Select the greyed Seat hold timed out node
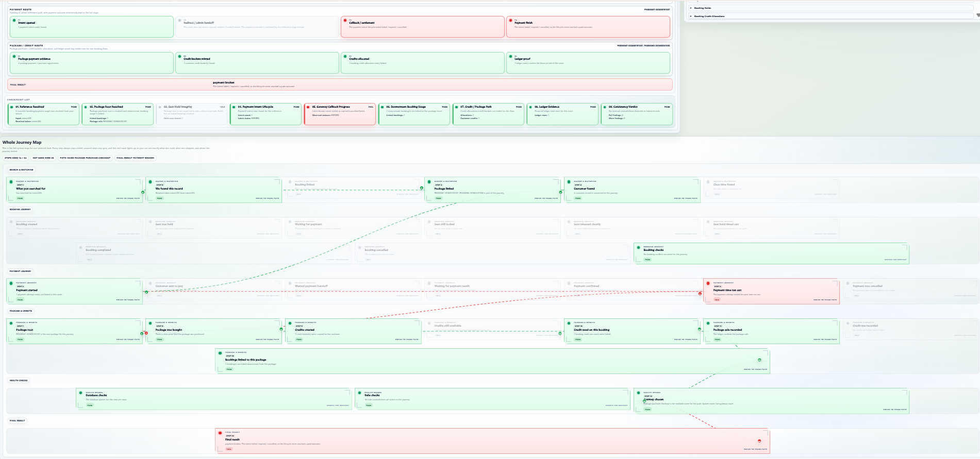This screenshot has width=980, height=459. [771, 227]
